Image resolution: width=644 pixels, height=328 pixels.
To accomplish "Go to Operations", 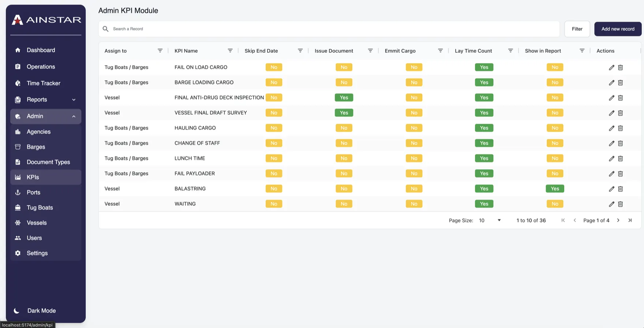I will pyautogui.click(x=46, y=67).
